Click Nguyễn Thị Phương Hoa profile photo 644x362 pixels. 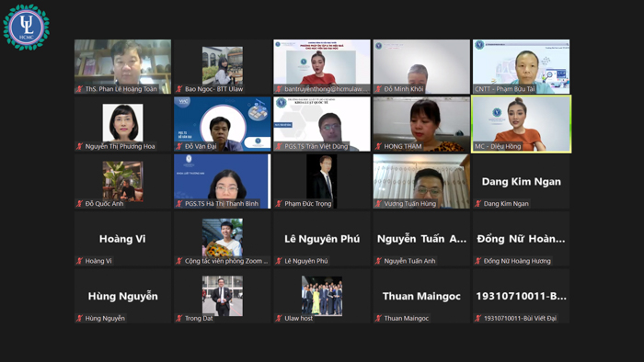(122, 122)
